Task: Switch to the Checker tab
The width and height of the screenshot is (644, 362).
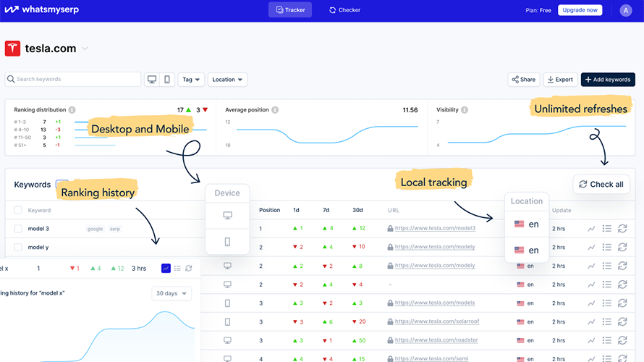Action: (344, 10)
